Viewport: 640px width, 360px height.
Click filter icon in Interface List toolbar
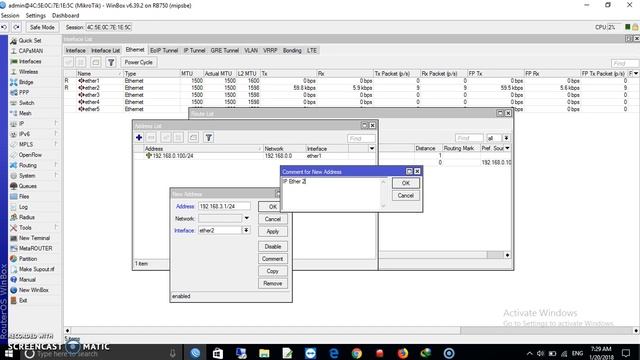tap(111, 62)
